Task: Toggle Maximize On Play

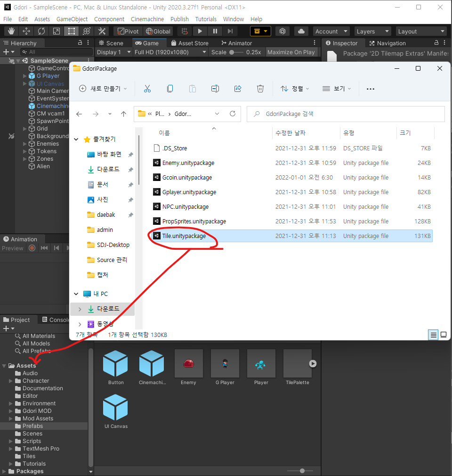Action: click(x=291, y=52)
